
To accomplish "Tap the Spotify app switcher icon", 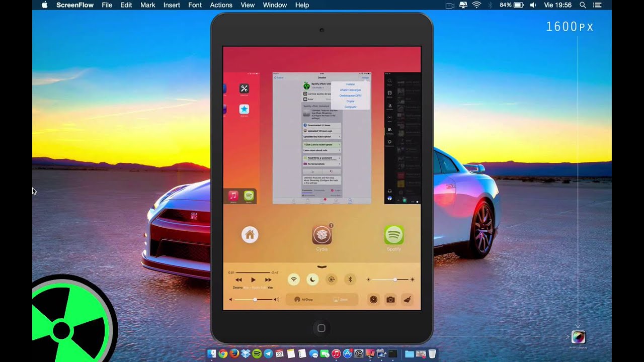I will [394, 235].
